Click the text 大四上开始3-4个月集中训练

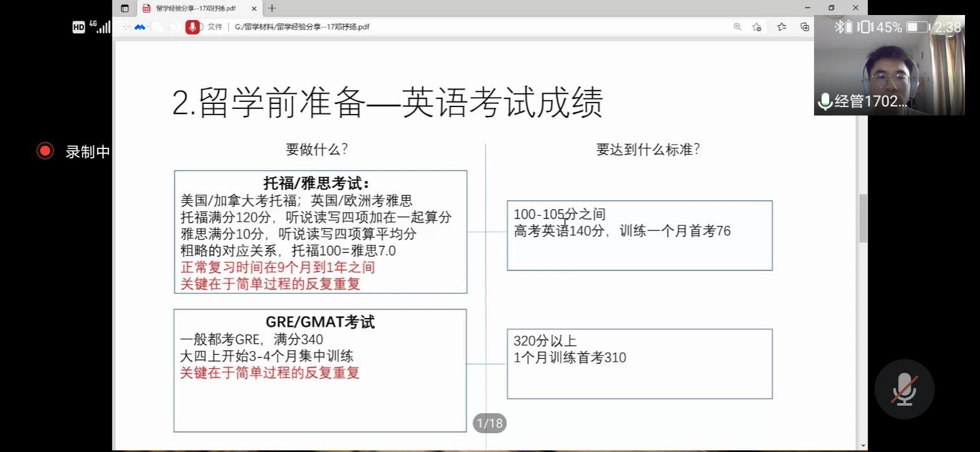pyautogui.click(x=267, y=356)
